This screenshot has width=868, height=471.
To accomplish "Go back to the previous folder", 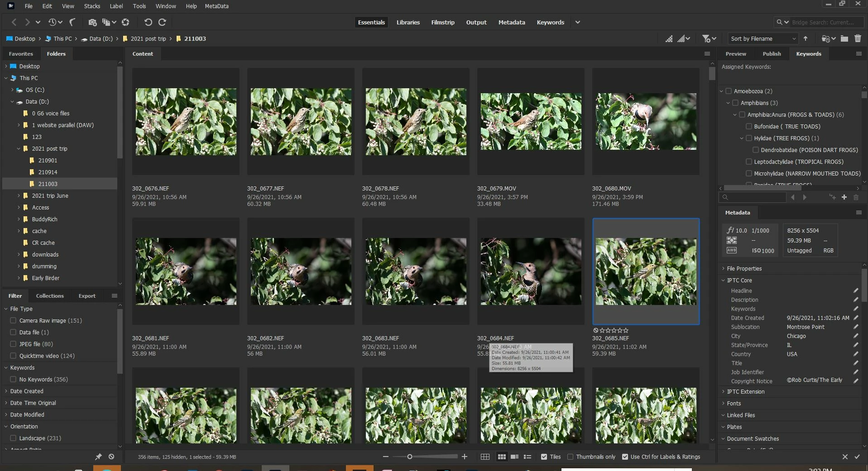I will click(14, 22).
